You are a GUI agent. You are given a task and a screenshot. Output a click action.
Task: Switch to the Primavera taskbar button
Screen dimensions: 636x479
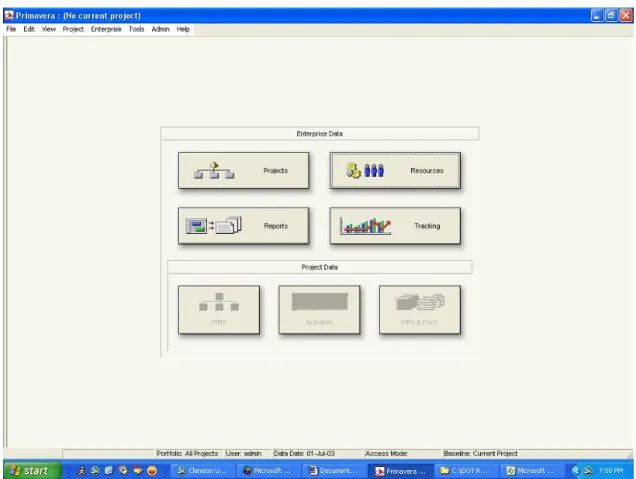coord(400,471)
